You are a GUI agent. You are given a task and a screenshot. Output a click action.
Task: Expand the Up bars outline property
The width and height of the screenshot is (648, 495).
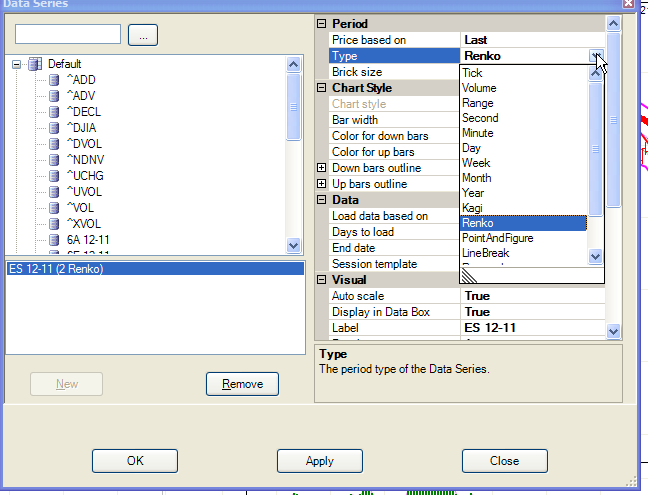click(322, 184)
